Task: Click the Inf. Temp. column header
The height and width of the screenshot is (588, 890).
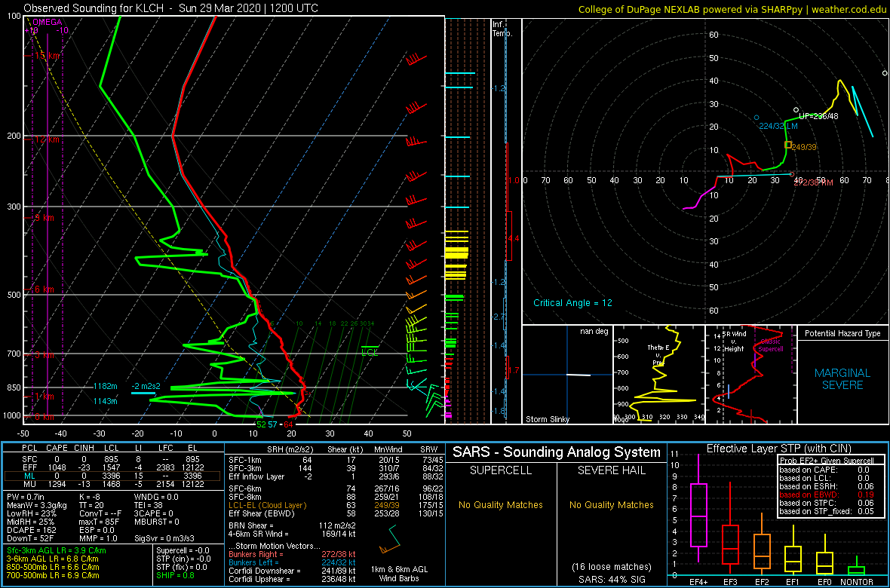Action: (502, 29)
